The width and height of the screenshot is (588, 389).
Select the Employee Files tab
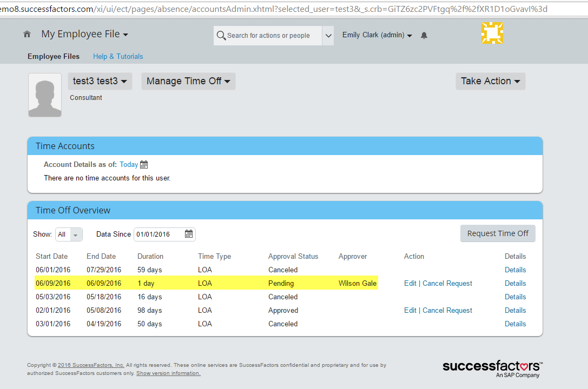54,57
